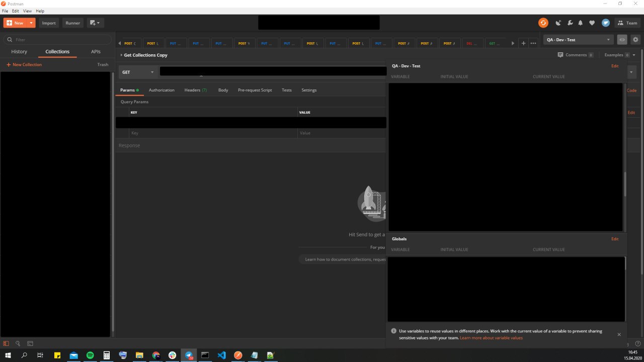Edit the QA - Dev - Test environment
Screen dimensions: 644x362
coord(615,66)
